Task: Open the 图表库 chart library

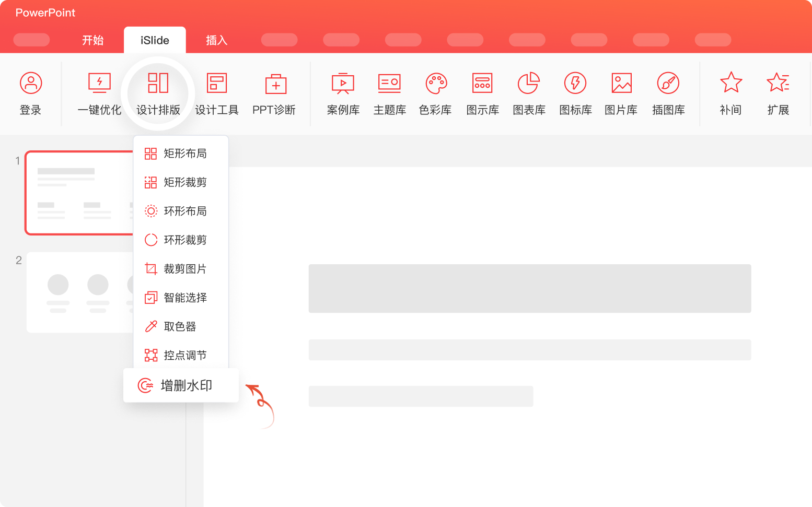Action: pyautogui.click(x=529, y=93)
